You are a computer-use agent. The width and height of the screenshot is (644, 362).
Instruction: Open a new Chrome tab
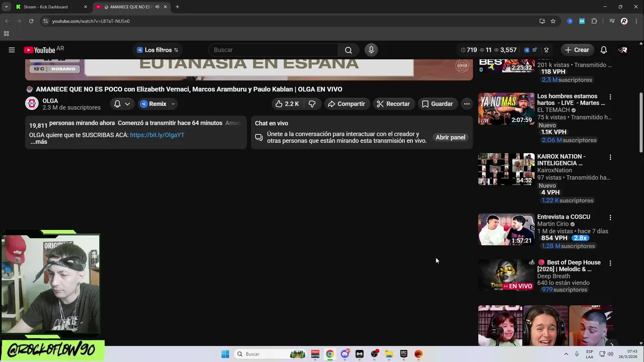177,7
